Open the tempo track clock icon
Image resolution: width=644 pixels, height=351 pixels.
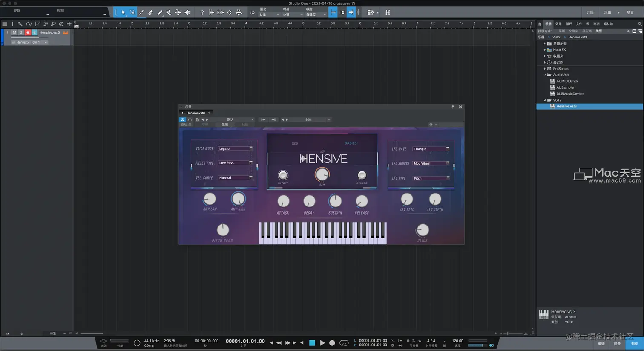pyautogui.click(x=61, y=24)
